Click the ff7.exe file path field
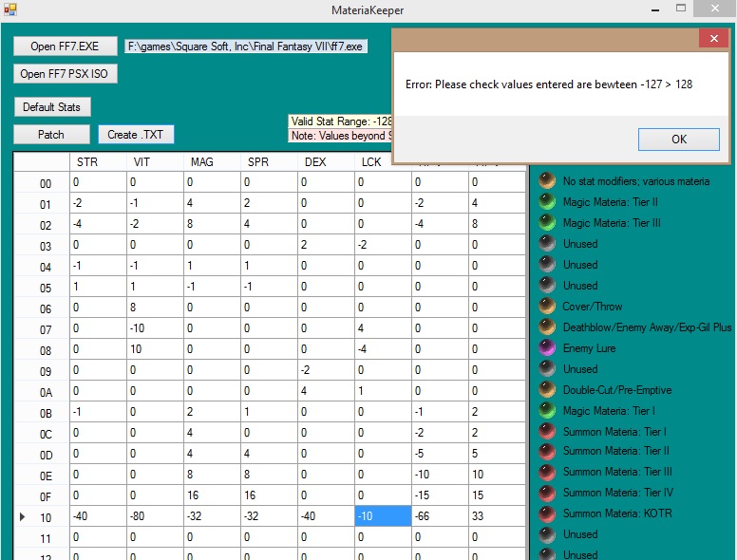This screenshot has width=737, height=560. (x=245, y=47)
